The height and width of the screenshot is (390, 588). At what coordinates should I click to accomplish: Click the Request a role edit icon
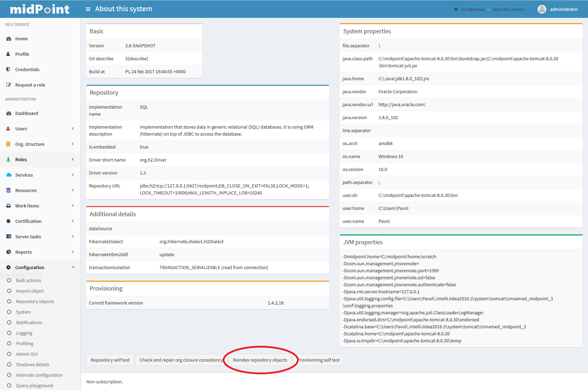pyautogui.click(x=9, y=85)
